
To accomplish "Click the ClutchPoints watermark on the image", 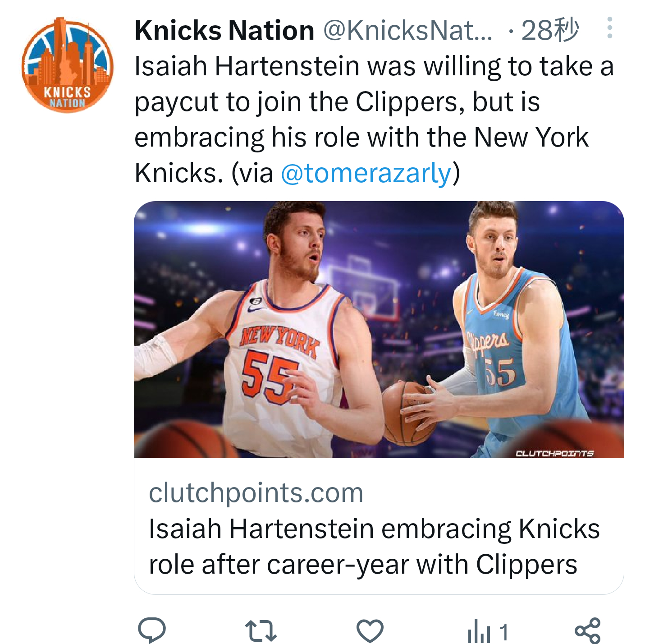I will 554,453.
